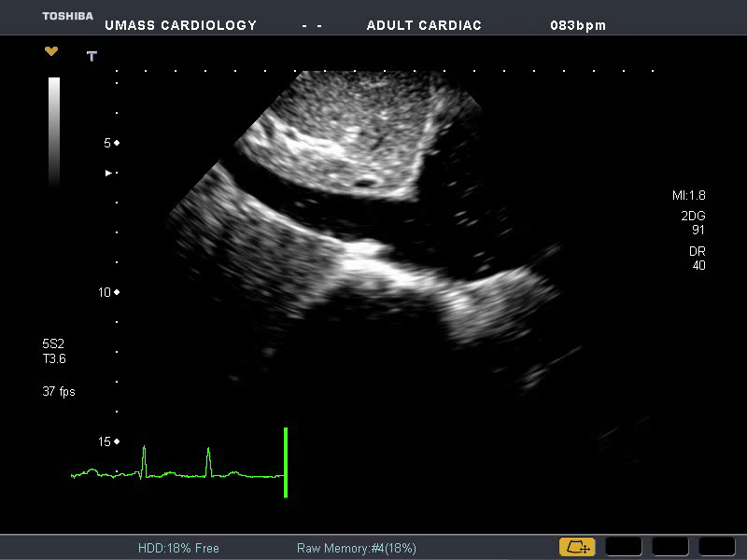
Task: Click the 083bpm heart rate readout
Action: [x=578, y=25]
